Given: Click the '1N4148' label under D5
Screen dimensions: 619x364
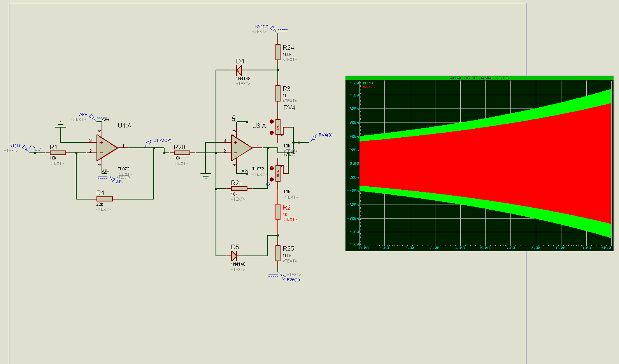Looking at the screenshot, I should [238, 264].
